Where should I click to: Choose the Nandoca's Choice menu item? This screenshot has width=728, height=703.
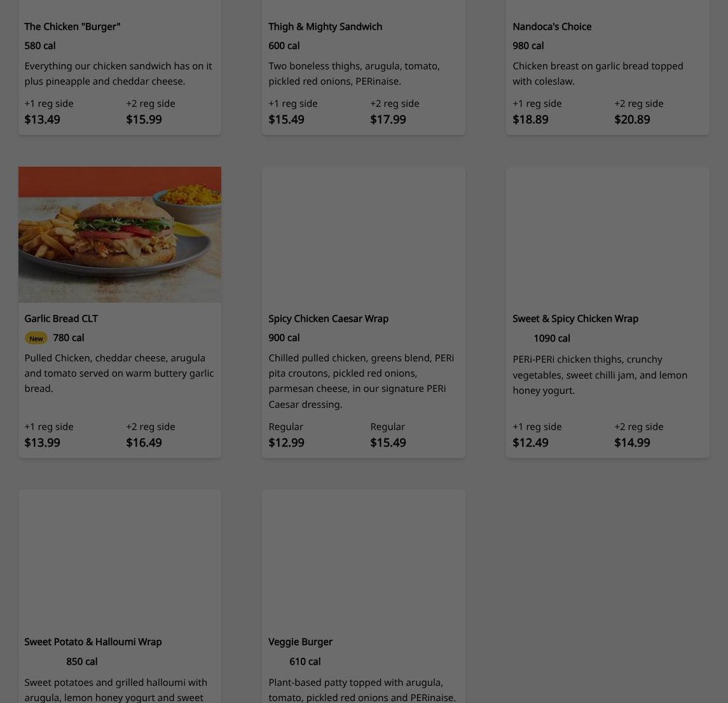pos(552,27)
